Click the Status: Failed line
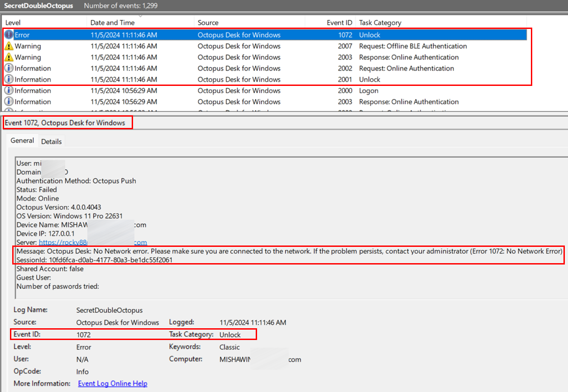The image size is (568, 392). (x=37, y=189)
